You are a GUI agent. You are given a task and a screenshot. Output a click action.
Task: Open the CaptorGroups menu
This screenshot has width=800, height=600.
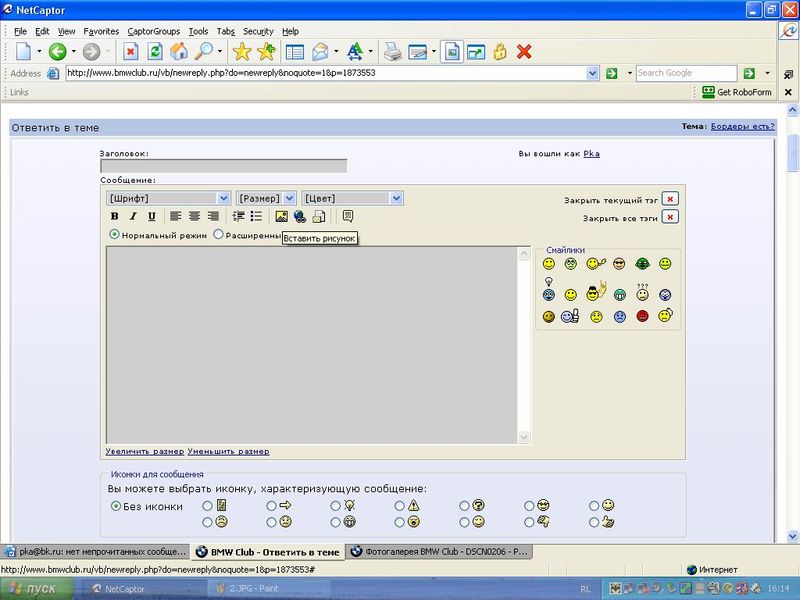(x=154, y=32)
